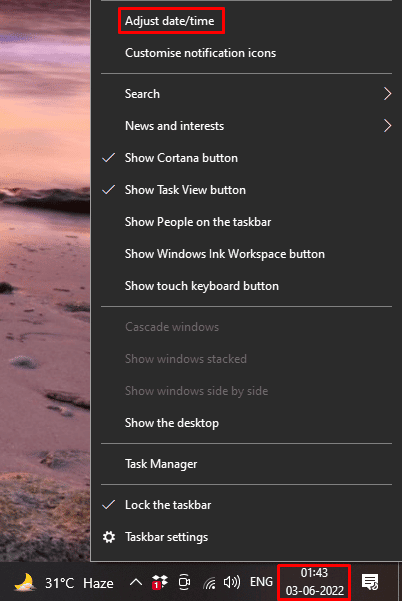Expand the News and interests submenu
Image resolution: width=402 pixels, height=601 pixels.
[246, 126]
